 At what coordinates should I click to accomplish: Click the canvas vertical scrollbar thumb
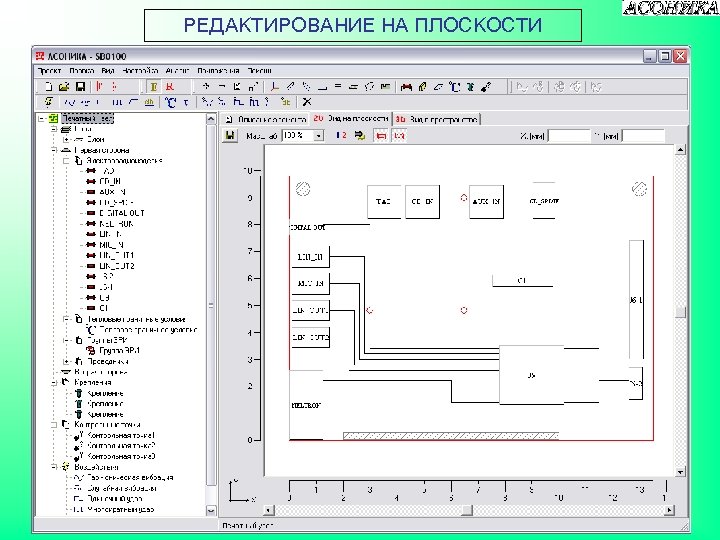click(x=681, y=312)
